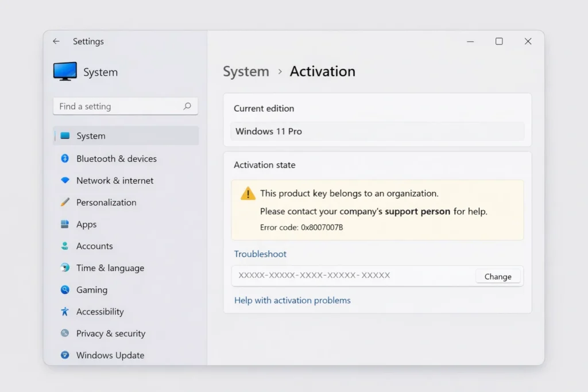Click the Privacy & security shield icon

coord(65,333)
